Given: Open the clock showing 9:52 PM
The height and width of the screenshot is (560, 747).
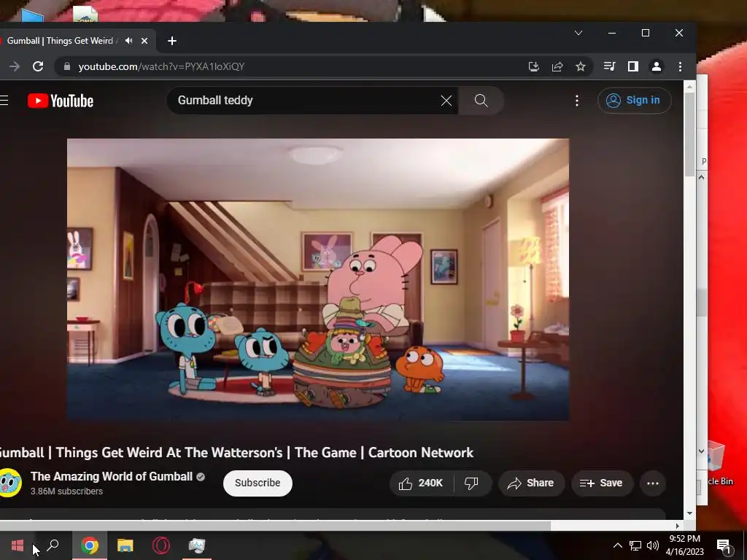Looking at the screenshot, I should 684,545.
